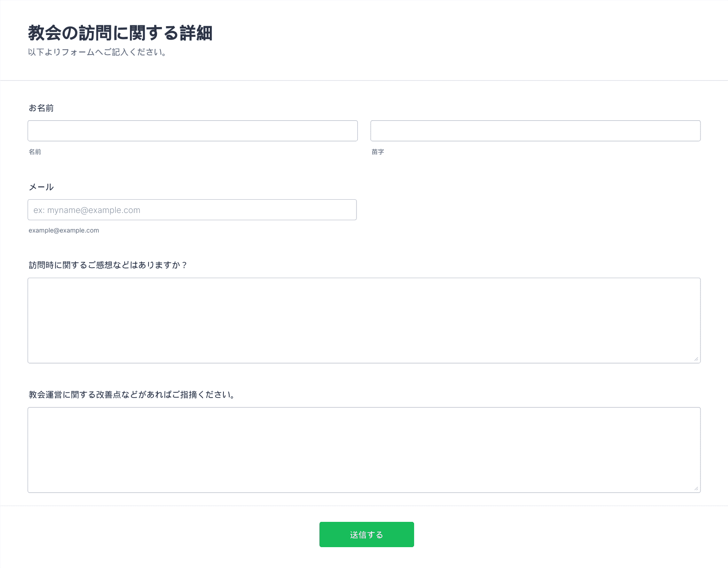Grab resize handle of the ご感想 textarea

click(x=696, y=359)
